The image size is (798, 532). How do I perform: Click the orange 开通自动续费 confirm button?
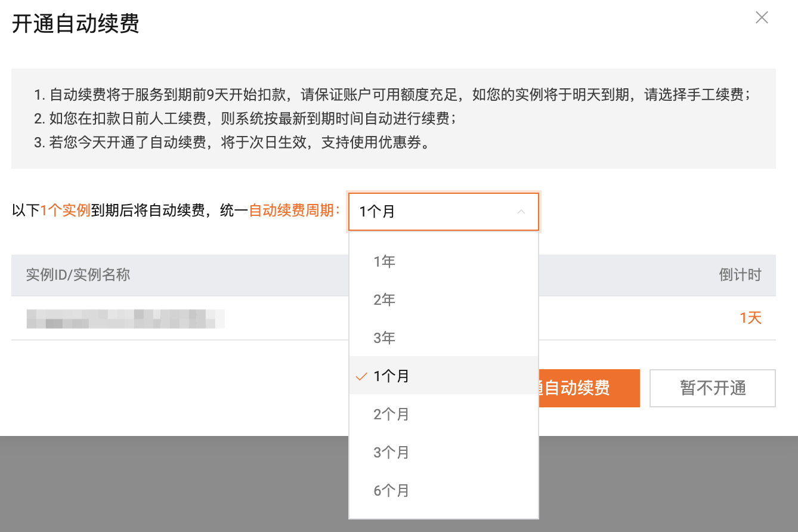tap(589, 388)
